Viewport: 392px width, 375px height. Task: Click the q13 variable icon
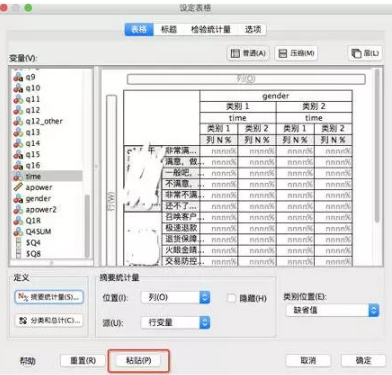pos(18,132)
